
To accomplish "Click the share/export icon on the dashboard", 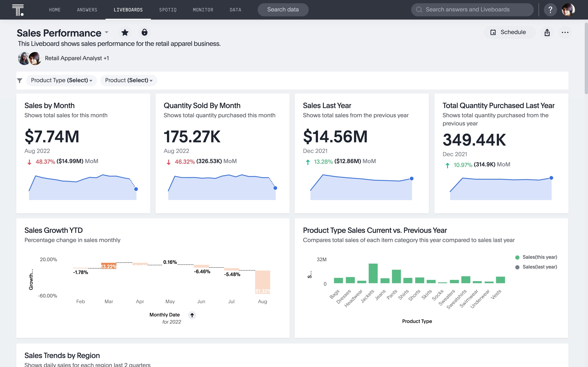I will (547, 32).
